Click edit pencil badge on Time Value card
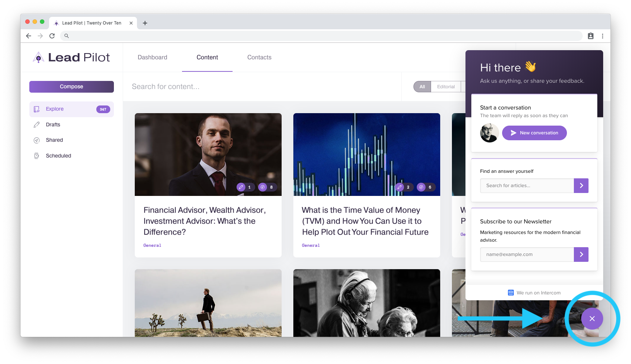The image size is (631, 364). 400,187
